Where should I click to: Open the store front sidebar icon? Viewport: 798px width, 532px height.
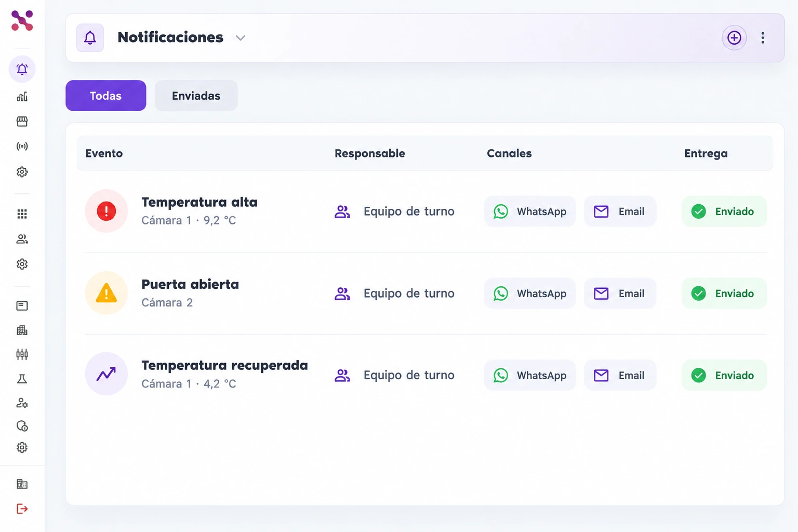(22, 122)
